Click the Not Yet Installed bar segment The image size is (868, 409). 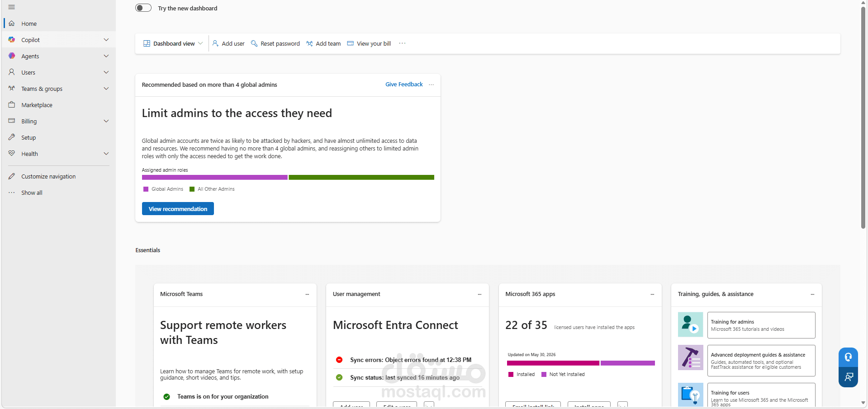(628, 363)
